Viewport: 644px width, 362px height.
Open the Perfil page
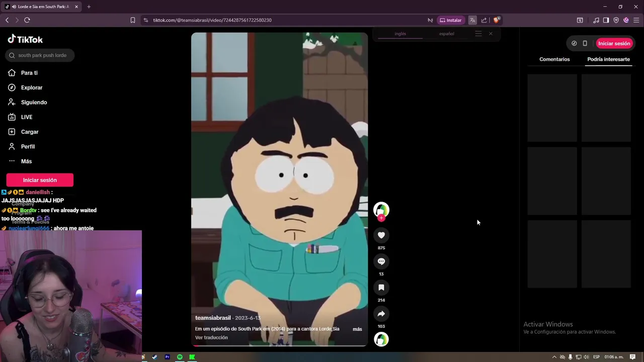pyautogui.click(x=28, y=146)
